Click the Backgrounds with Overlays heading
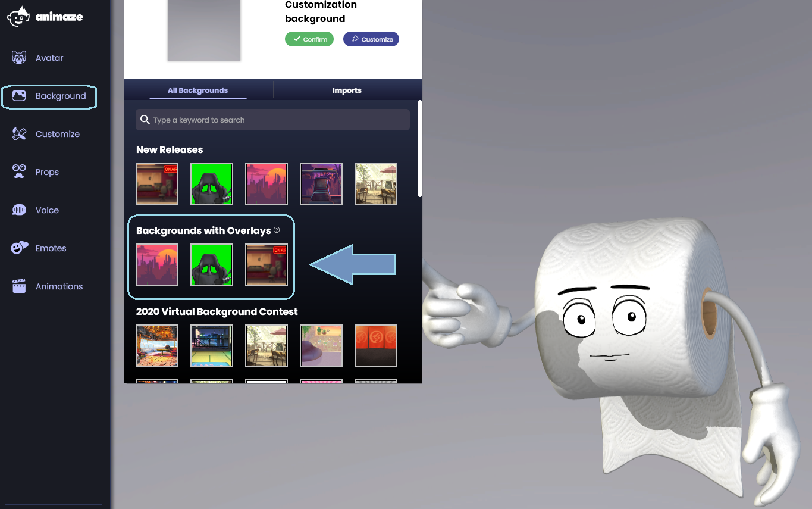 (x=203, y=230)
